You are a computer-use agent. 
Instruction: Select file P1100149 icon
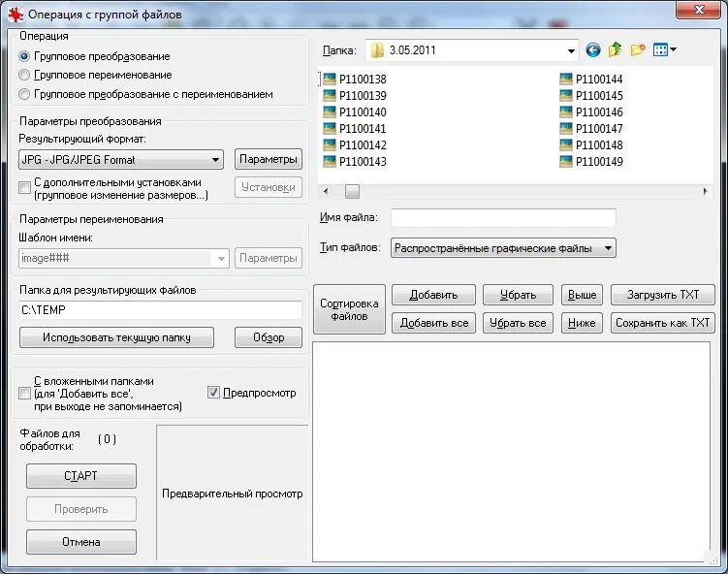pyautogui.click(x=566, y=161)
